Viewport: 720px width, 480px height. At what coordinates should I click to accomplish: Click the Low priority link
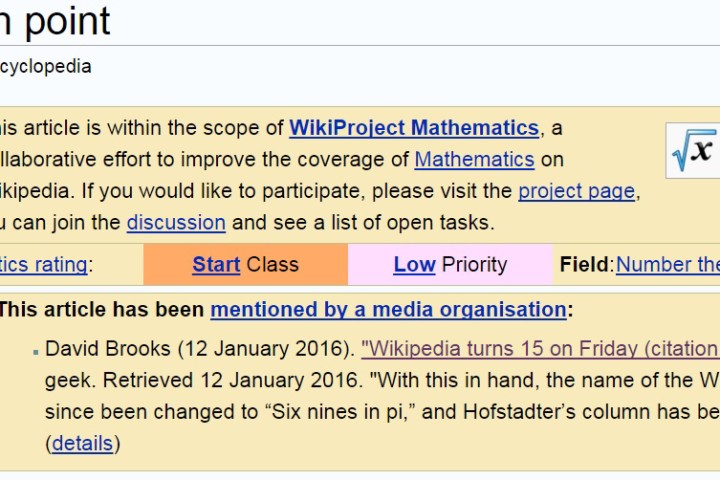click(x=415, y=265)
